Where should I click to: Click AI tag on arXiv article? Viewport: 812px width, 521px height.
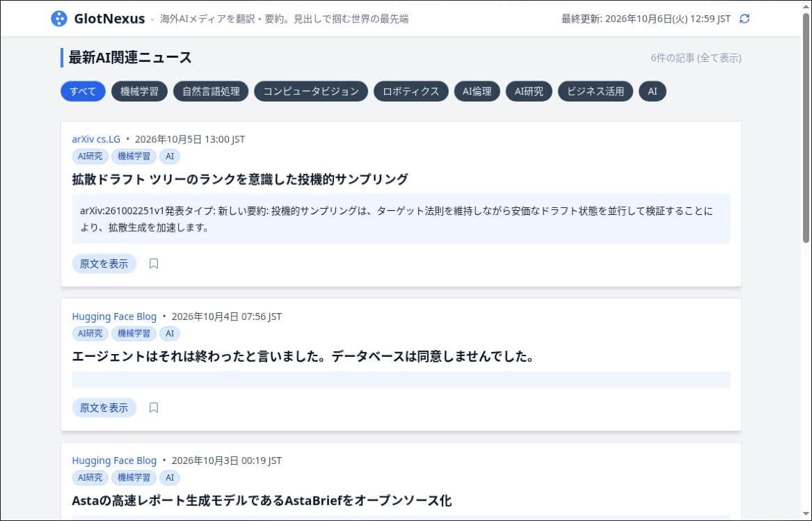170,156
